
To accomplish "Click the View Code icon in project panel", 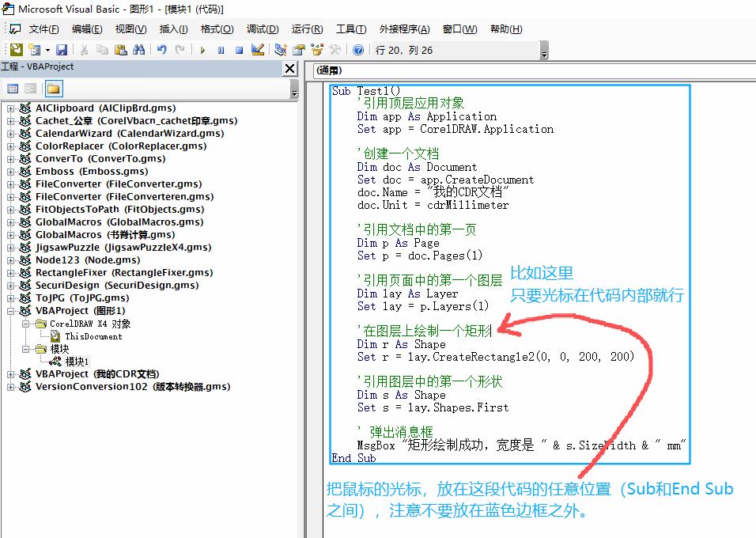I will point(13,89).
